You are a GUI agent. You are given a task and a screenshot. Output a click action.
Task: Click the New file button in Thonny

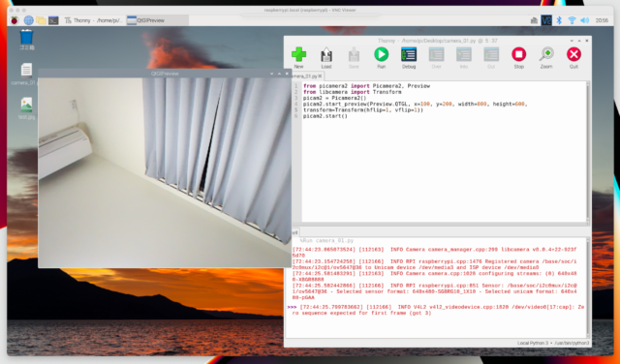(x=298, y=58)
